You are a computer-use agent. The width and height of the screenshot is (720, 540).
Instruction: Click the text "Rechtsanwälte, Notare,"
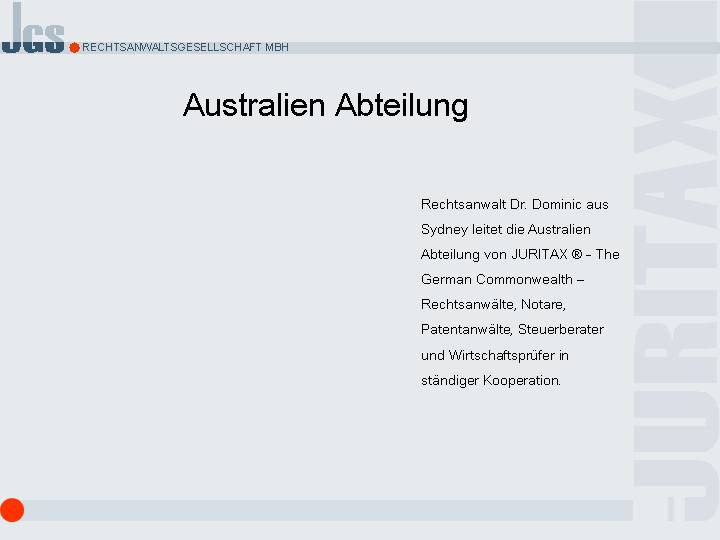click(493, 304)
